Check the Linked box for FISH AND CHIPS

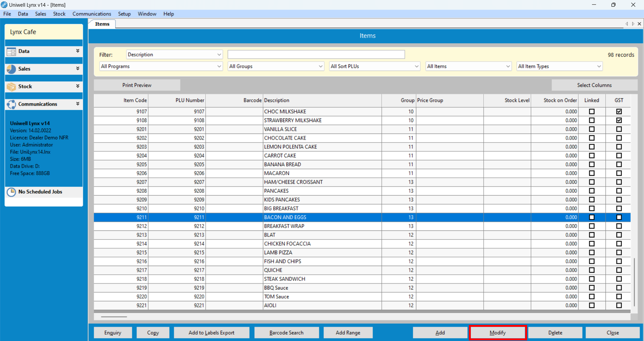point(592,261)
